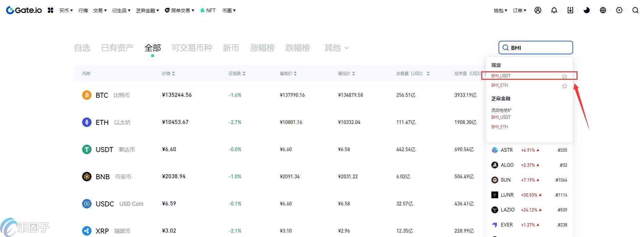Favorite BMI_USDT spot pair star
Screen dimensions: 644x237
pyautogui.click(x=564, y=76)
